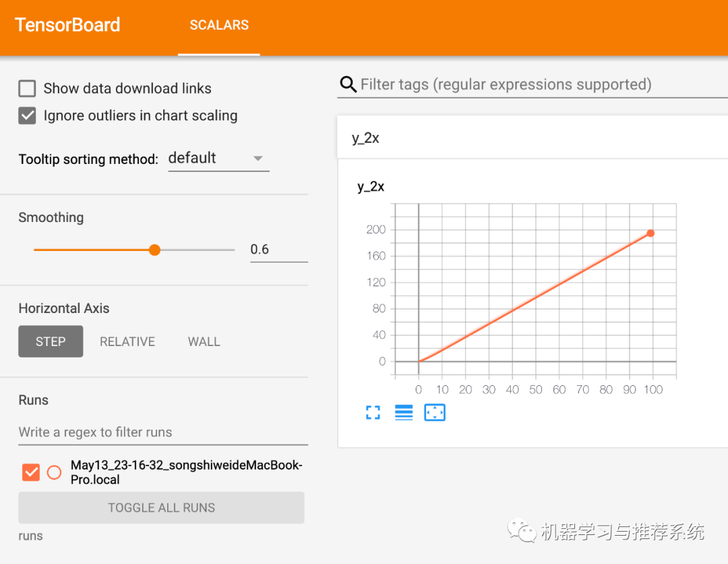The image size is (728, 564).
Task: Select the May13_23-16-32 run radio circle
Action: [55, 472]
